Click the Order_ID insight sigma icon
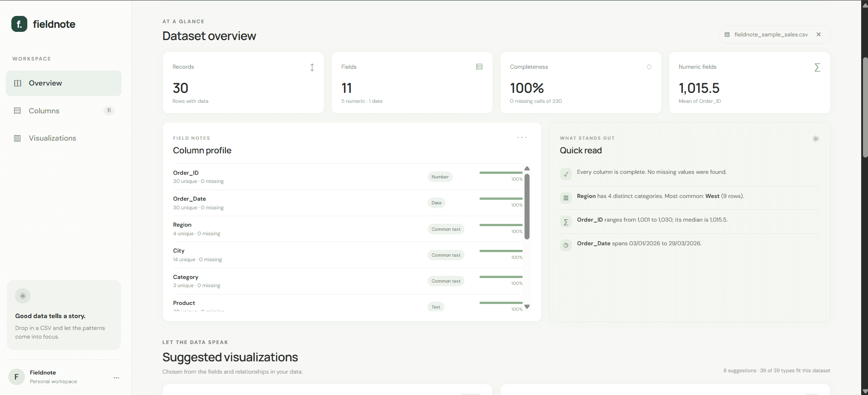 pyautogui.click(x=566, y=222)
